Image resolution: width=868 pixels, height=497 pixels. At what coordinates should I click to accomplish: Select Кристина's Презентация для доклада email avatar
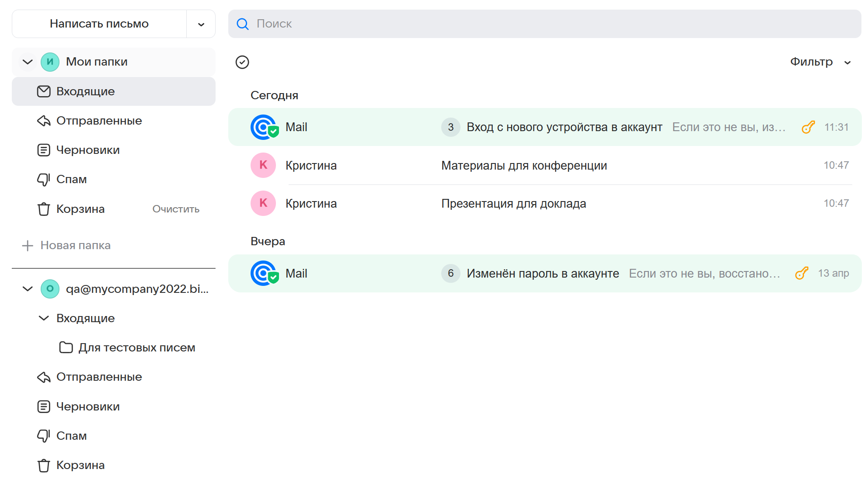(263, 203)
